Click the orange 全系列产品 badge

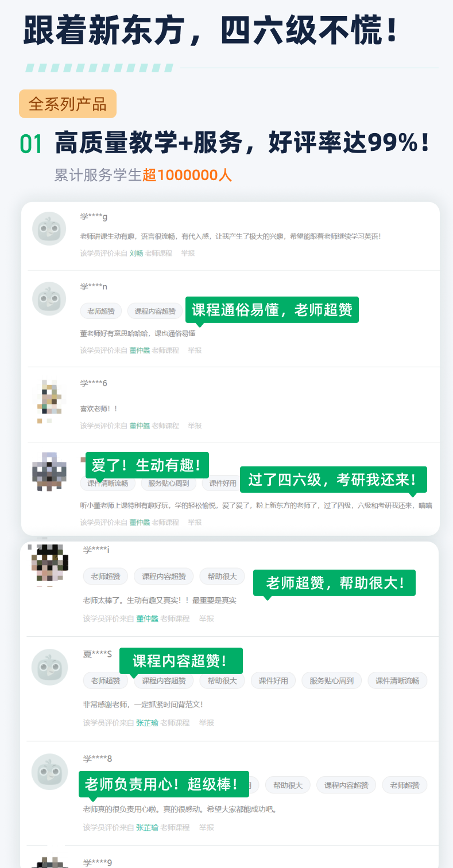pos(68,104)
